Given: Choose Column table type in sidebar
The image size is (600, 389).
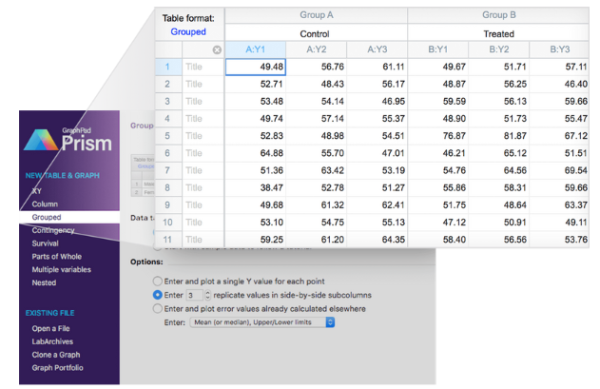Looking at the screenshot, I should (x=45, y=204).
